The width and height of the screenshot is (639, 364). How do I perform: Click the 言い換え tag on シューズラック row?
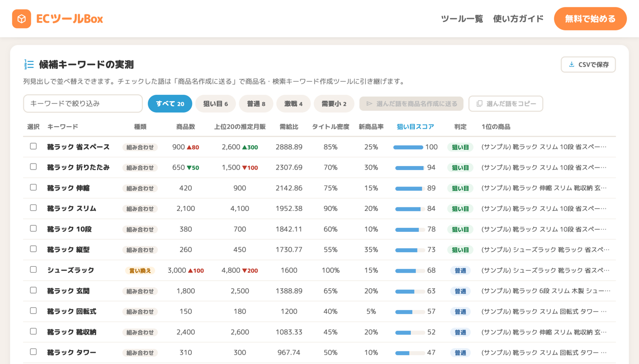coord(140,271)
